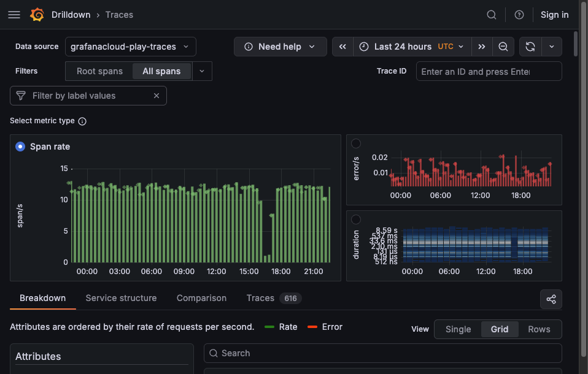Open the help question-mark icon

click(x=519, y=15)
